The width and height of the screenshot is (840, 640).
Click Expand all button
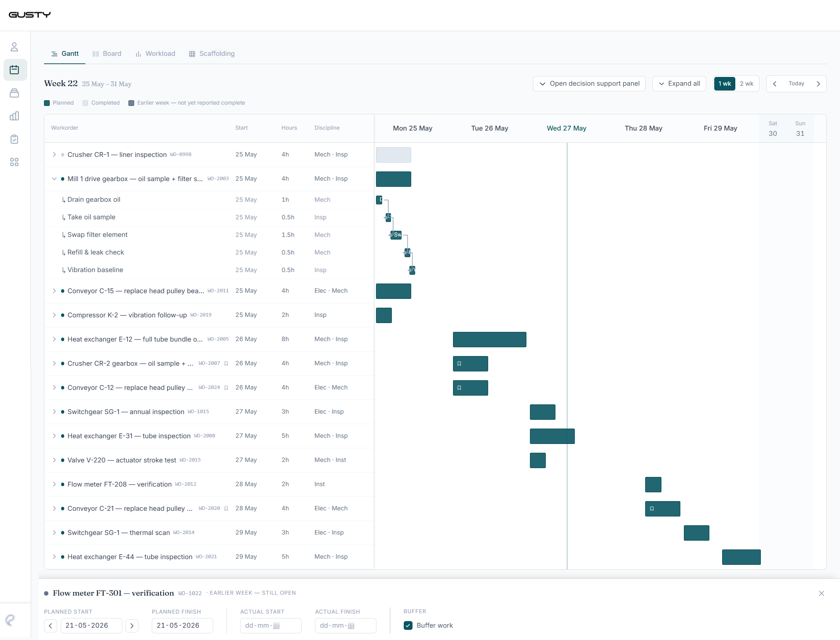click(x=679, y=84)
